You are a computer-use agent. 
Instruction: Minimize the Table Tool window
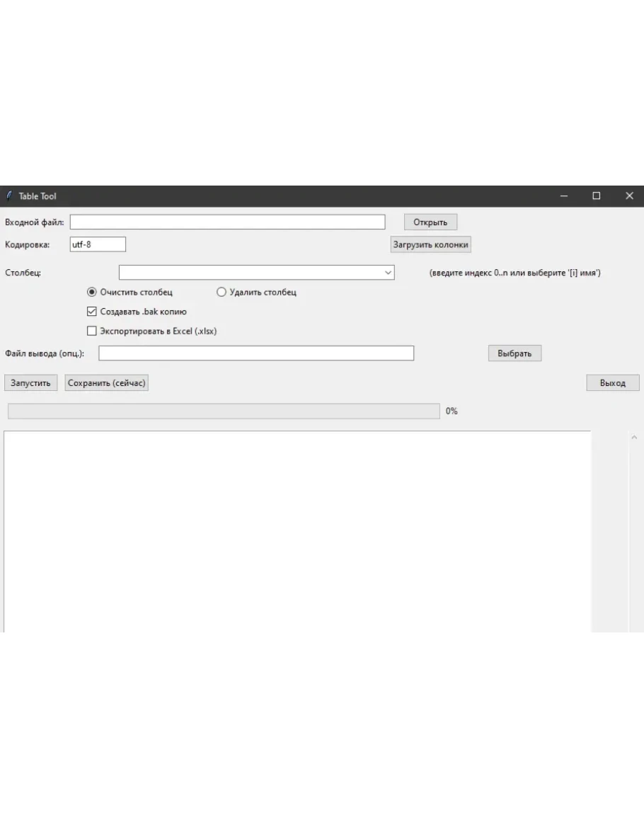point(564,196)
